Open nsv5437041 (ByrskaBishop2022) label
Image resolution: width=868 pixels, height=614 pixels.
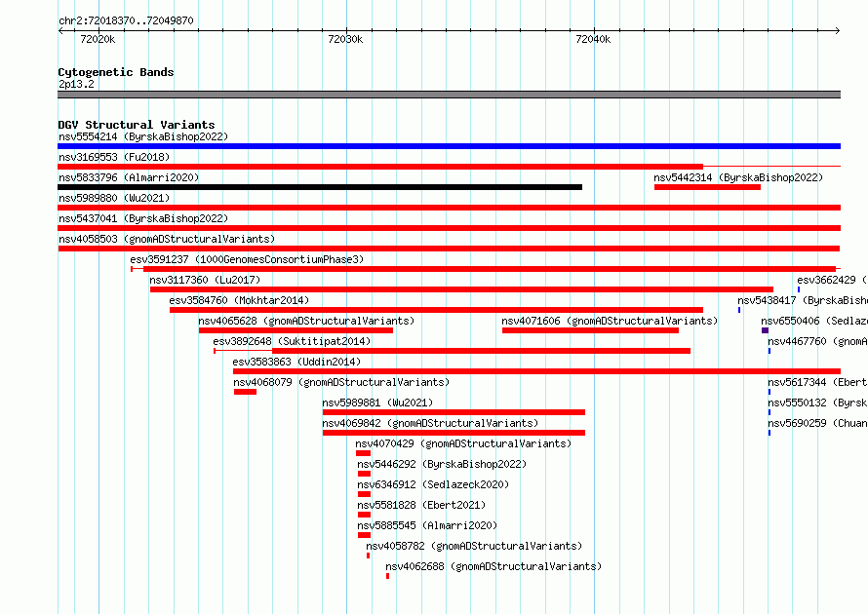coord(143,218)
